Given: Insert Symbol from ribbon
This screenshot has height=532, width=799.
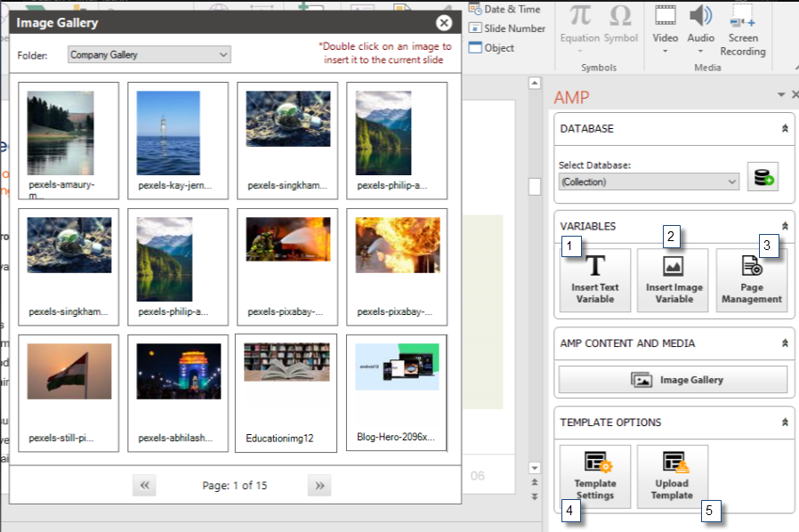Looking at the screenshot, I should [621, 24].
